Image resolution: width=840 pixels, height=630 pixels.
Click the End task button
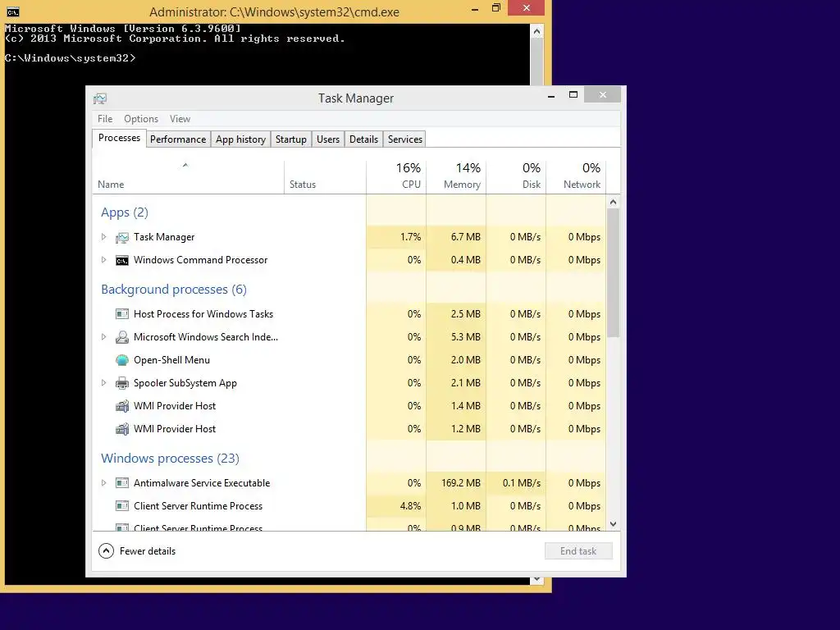pyautogui.click(x=578, y=550)
